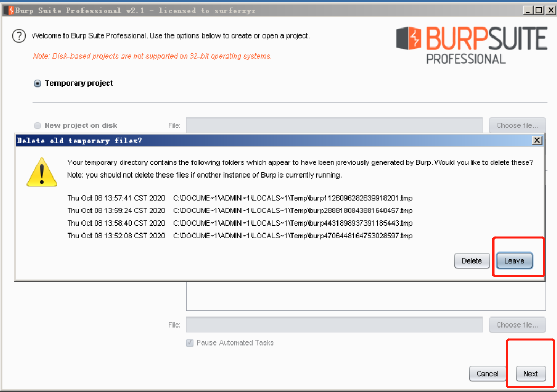Click the burp1126096282639918201.tmp path entry

point(293,198)
